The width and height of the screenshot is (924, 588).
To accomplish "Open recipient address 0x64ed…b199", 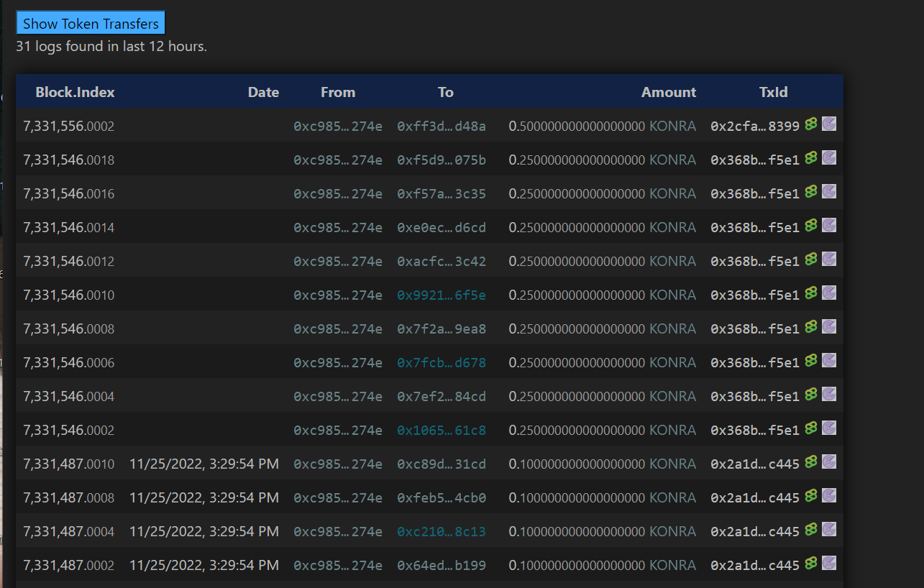I will [x=442, y=566].
